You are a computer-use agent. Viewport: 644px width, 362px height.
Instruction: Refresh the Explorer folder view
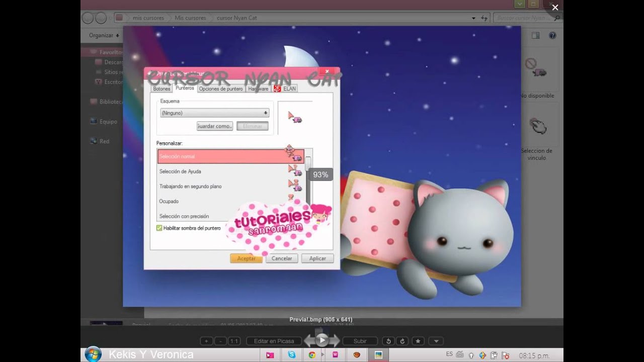tap(484, 18)
